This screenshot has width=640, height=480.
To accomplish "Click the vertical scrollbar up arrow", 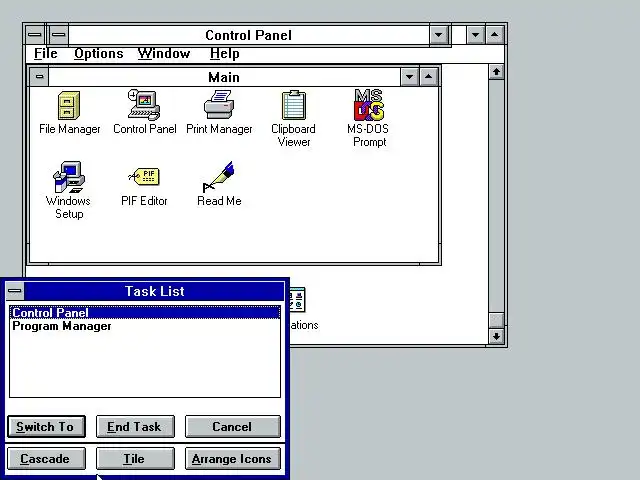I will click(496, 72).
